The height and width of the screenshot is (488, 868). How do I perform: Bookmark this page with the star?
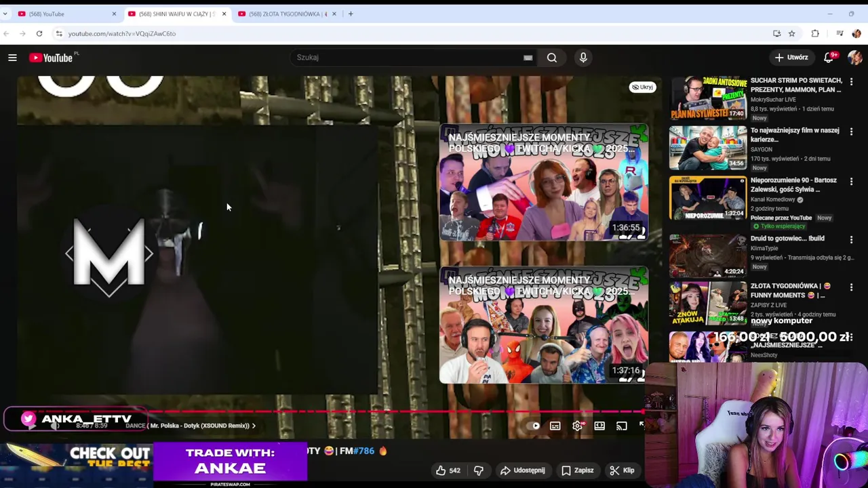(x=791, y=33)
